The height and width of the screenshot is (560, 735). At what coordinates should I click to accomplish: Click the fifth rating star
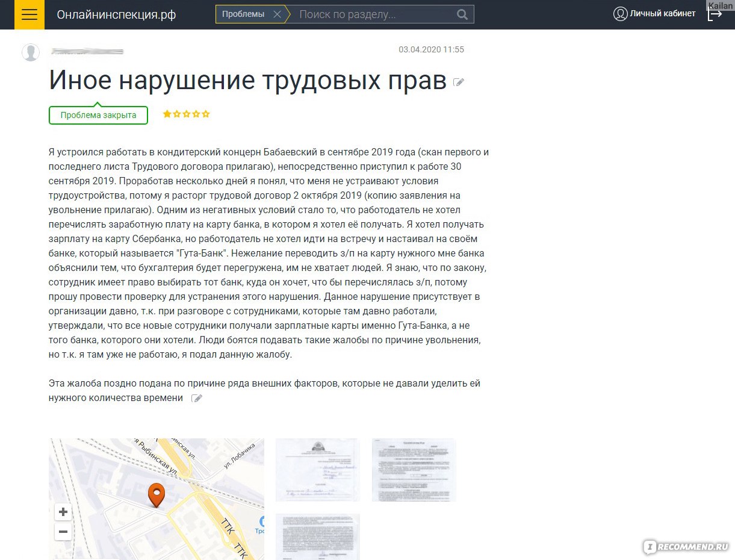pyautogui.click(x=206, y=114)
